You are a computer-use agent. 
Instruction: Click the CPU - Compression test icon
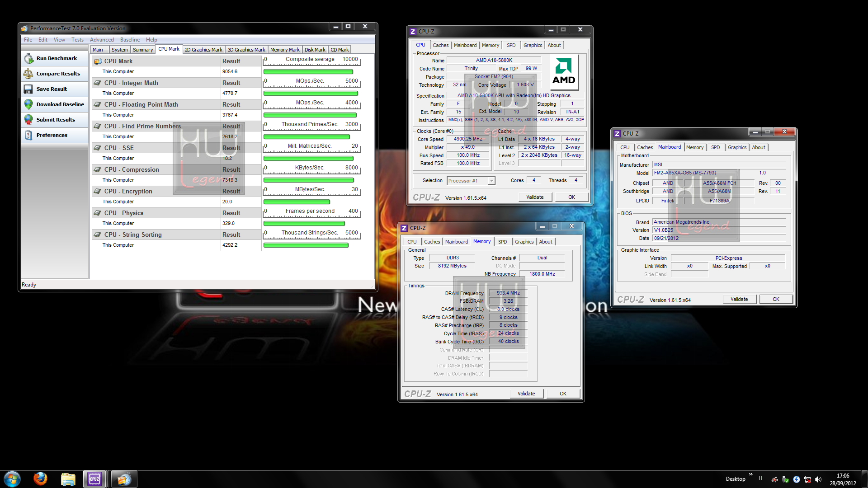tap(98, 170)
